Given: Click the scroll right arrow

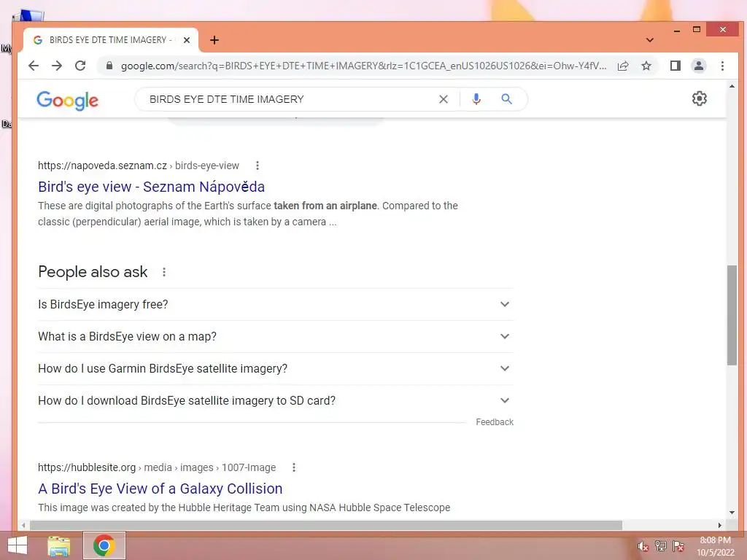Looking at the screenshot, I should [720, 525].
